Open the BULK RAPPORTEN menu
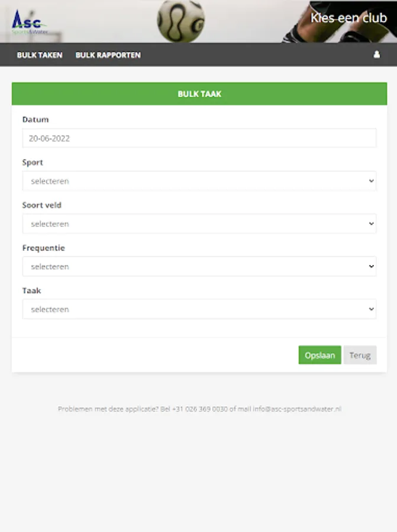 (108, 55)
